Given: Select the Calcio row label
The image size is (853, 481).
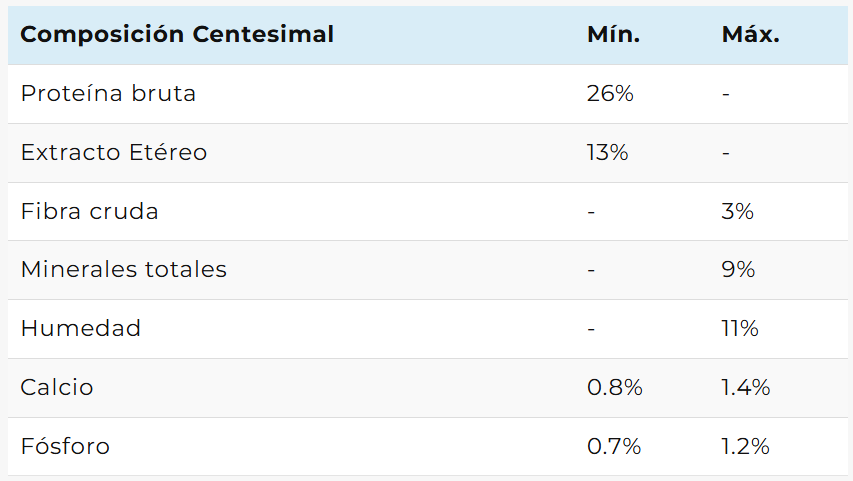Looking at the screenshot, I should [57, 388].
